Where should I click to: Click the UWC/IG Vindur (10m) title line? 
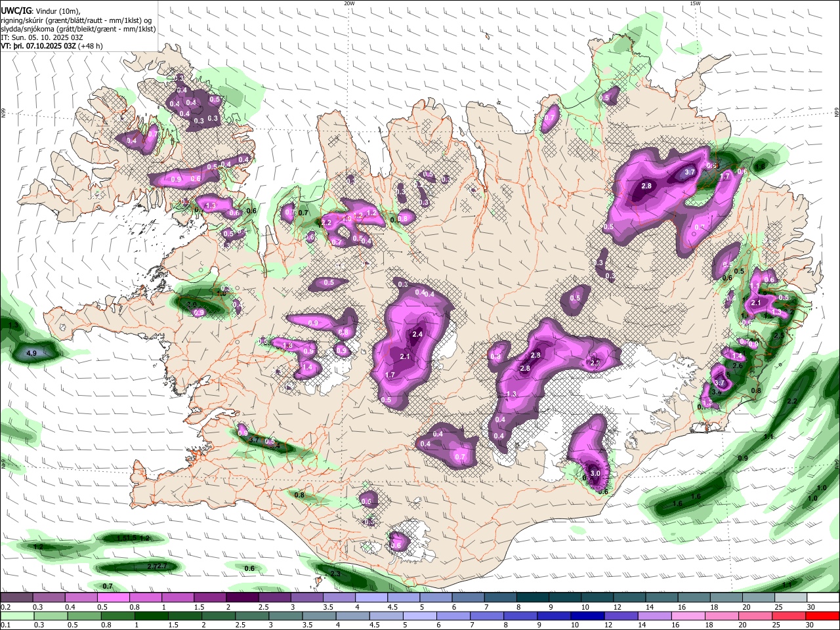(x=40, y=10)
